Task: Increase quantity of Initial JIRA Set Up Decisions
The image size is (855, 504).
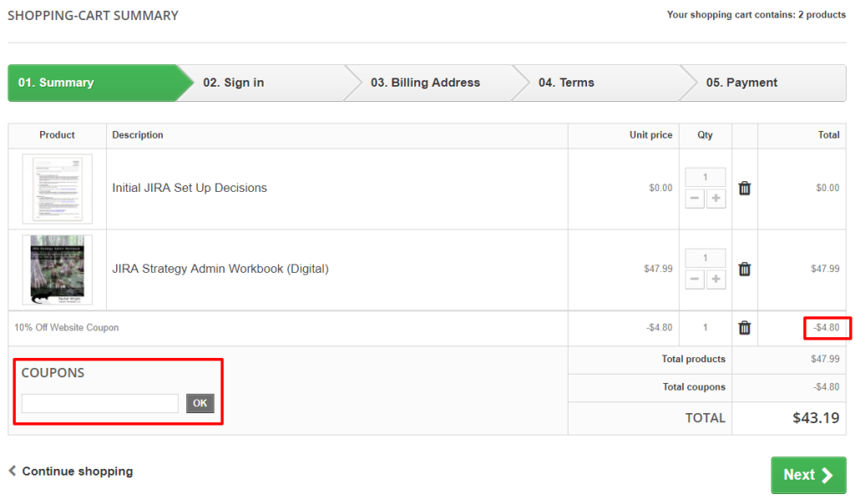Action: (716, 199)
